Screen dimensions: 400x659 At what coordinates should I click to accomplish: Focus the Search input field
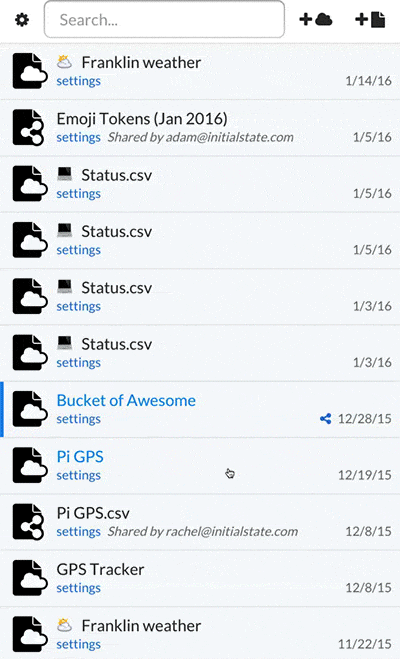pos(164,19)
